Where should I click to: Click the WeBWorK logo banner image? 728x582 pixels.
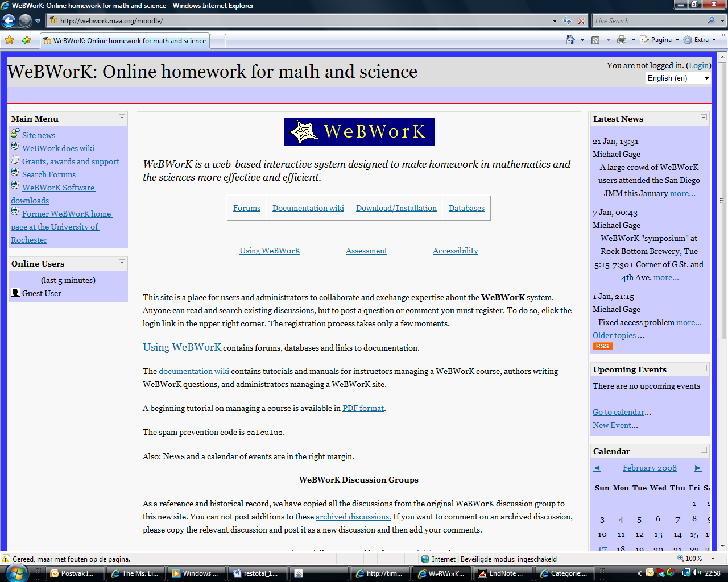click(359, 132)
